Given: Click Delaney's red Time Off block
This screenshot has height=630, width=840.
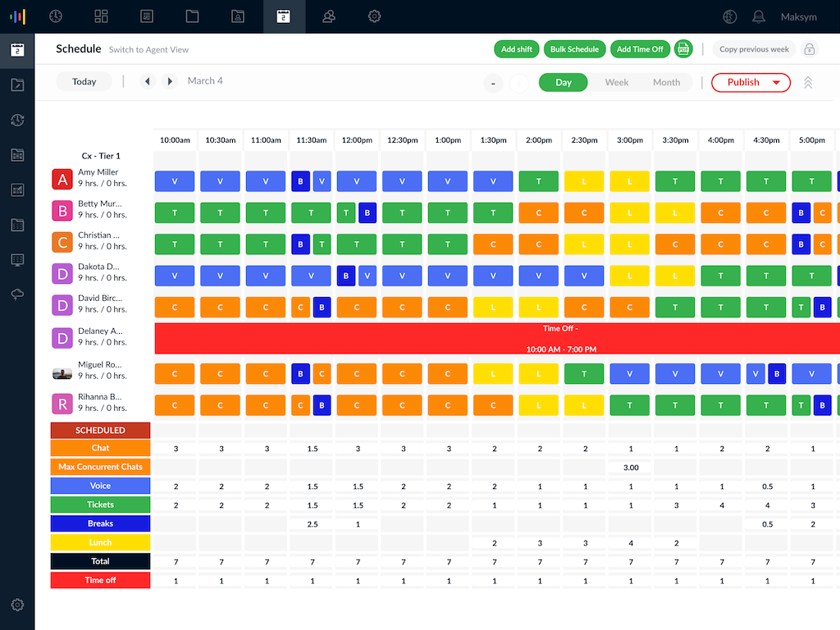Looking at the screenshot, I should tap(496, 338).
